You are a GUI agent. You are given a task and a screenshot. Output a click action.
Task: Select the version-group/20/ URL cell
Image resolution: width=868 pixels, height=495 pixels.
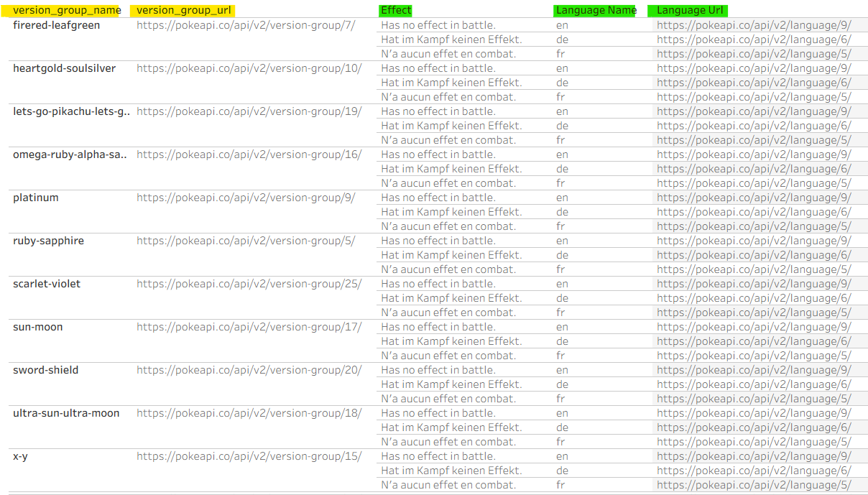point(249,370)
